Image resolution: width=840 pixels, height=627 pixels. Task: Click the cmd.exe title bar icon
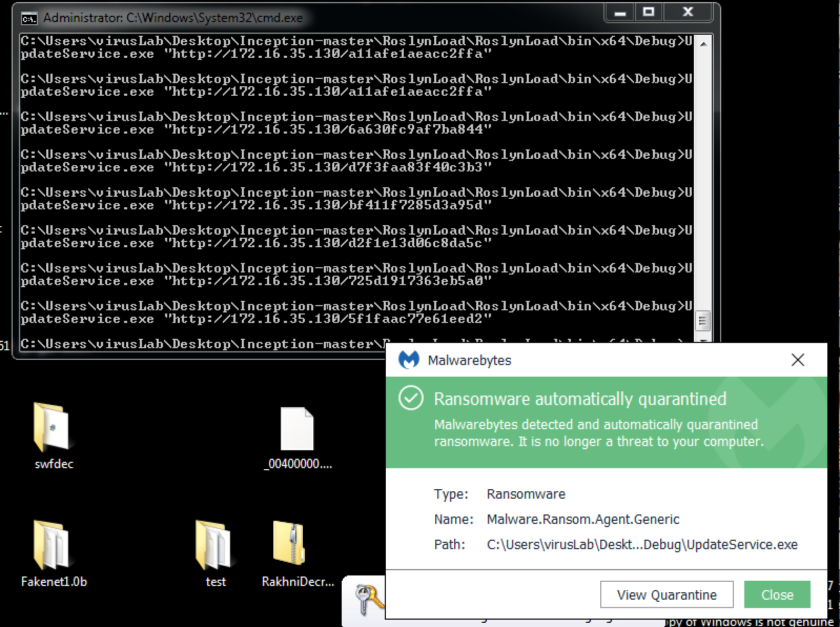[29, 18]
